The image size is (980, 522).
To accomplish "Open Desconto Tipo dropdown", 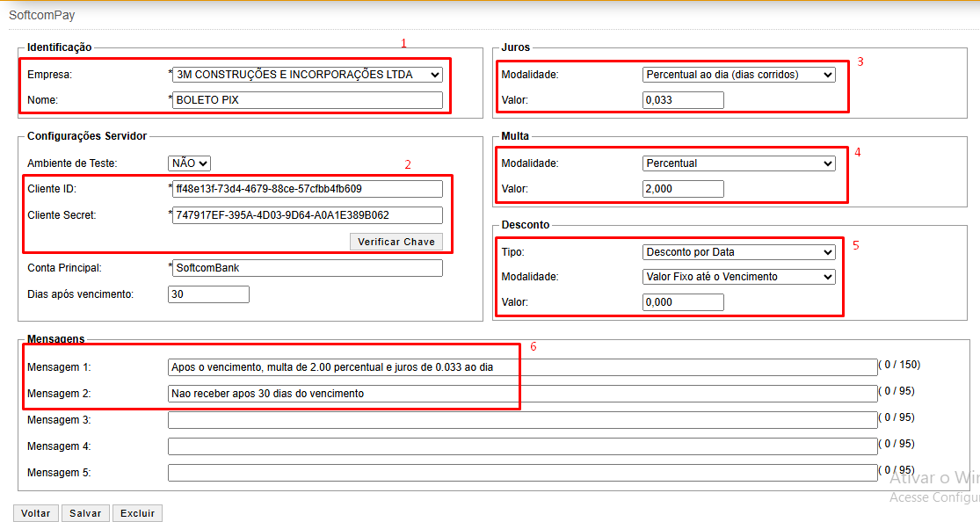I will pyautogui.click(x=738, y=252).
